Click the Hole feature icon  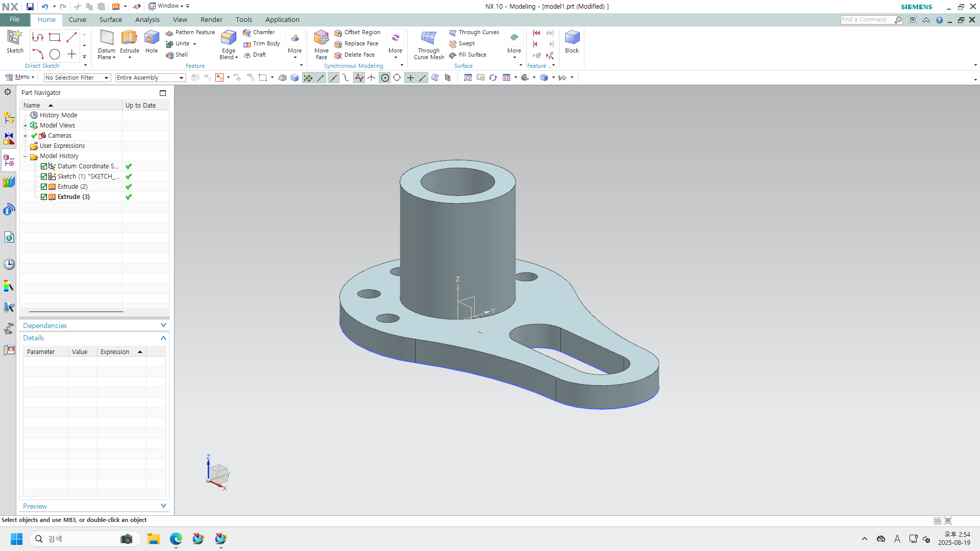coord(152,38)
